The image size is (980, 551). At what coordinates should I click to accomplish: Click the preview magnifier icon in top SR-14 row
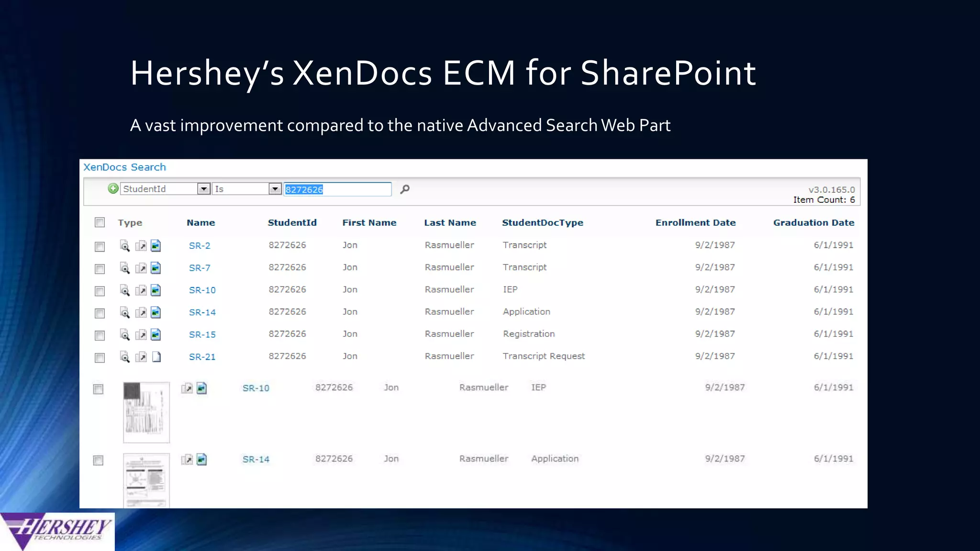pos(125,312)
